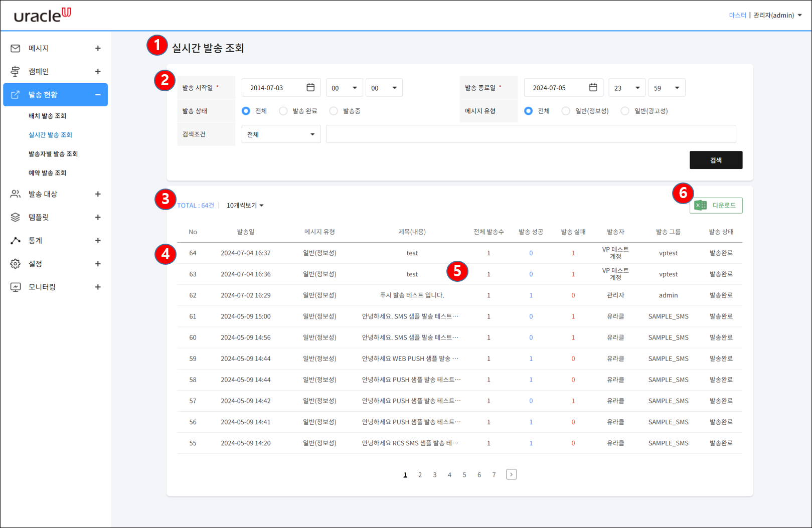Open end hour dropdown showing 23
The height and width of the screenshot is (528, 812).
(627, 88)
